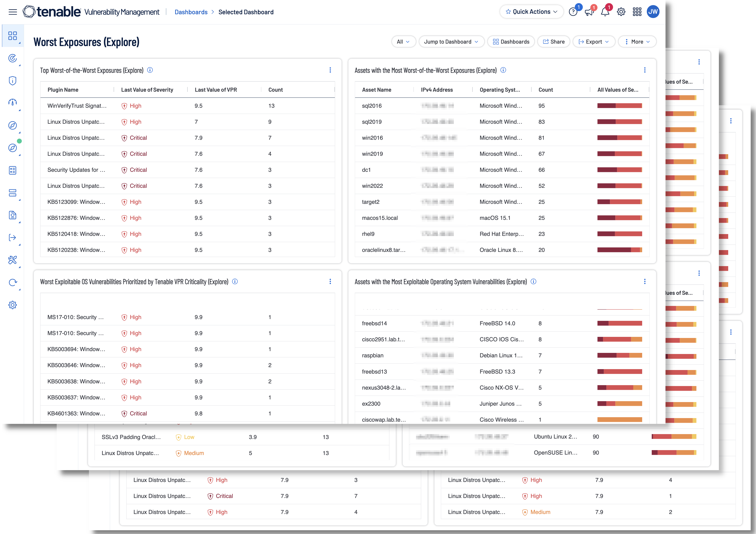Open the checklist sidebar icon
The image size is (756, 534).
(12, 170)
